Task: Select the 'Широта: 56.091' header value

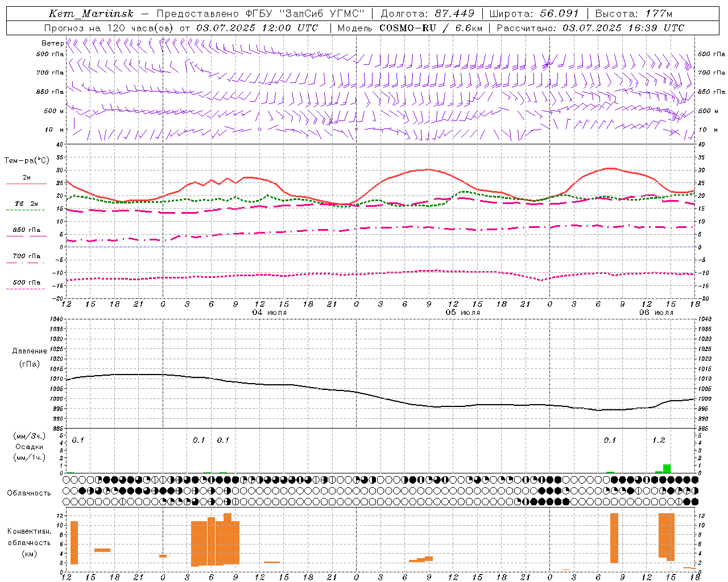Action: click(x=533, y=14)
